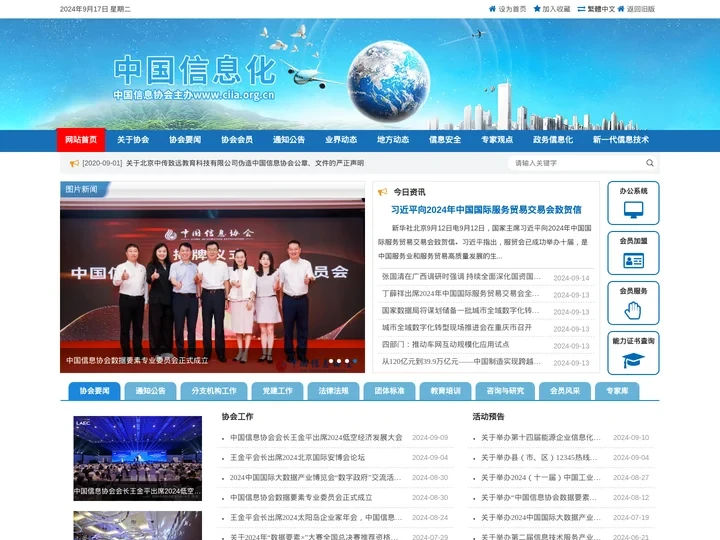The height and width of the screenshot is (540, 720).
Task: Select the 通知公告 tab
Action: pyautogui.click(x=150, y=391)
